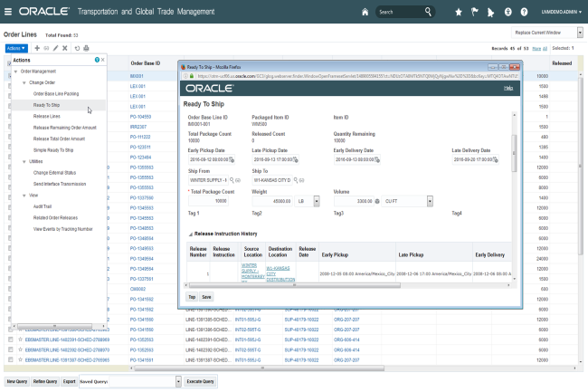The image size is (588, 392).
Task: Click the pointer icon in the top header
Action: coord(490,13)
